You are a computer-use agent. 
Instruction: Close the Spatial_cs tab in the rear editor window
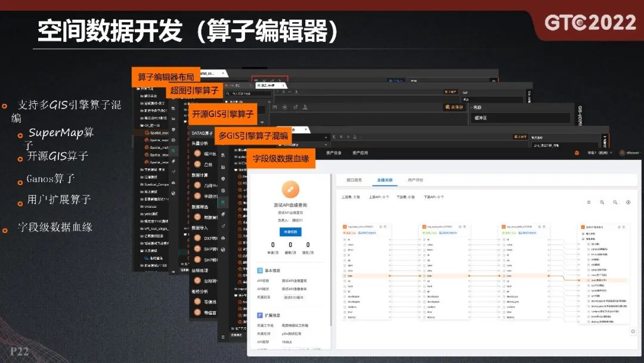(223, 73)
